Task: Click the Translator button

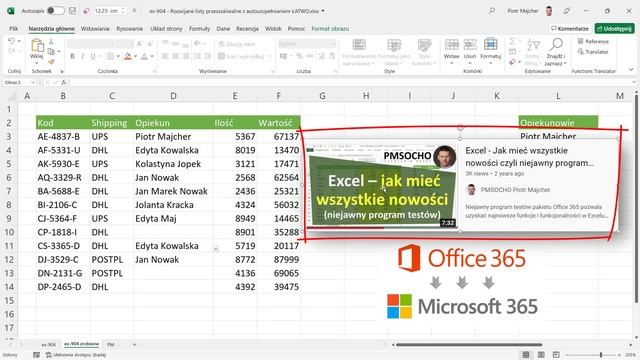Action: coord(593,52)
